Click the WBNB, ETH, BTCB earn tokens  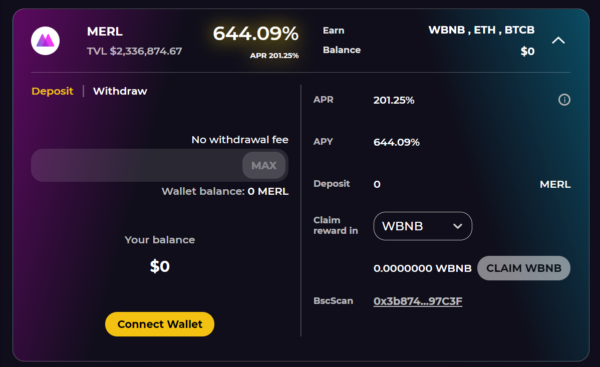click(481, 30)
